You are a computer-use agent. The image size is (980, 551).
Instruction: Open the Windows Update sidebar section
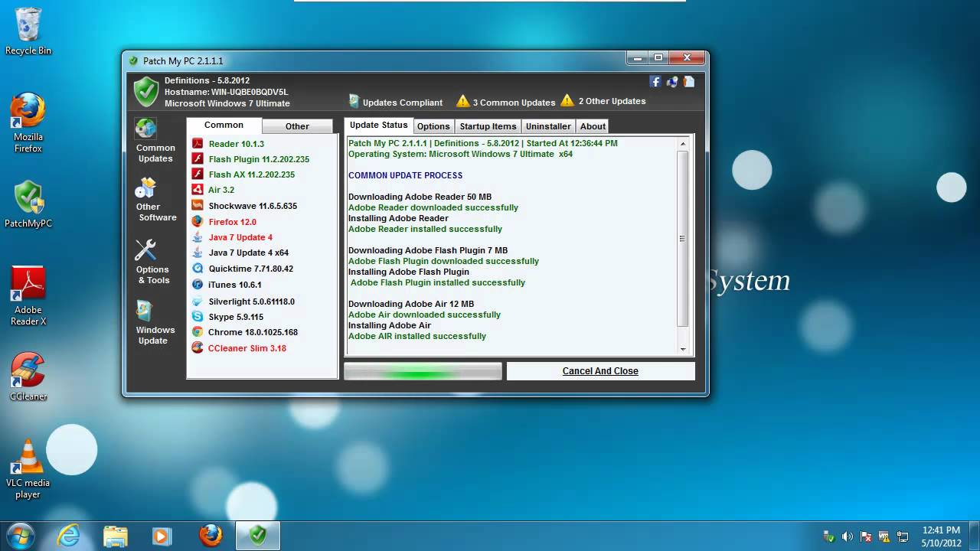click(155, 323)
